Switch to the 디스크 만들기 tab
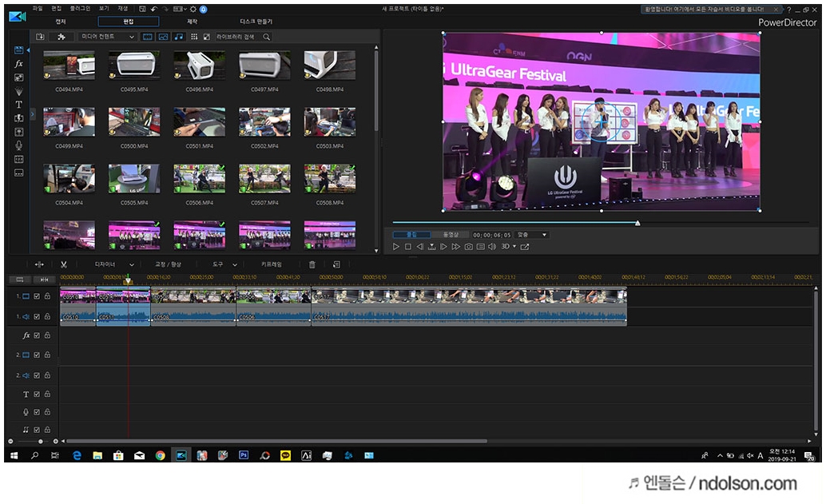 pyautogui.click(x=256, y=22)
